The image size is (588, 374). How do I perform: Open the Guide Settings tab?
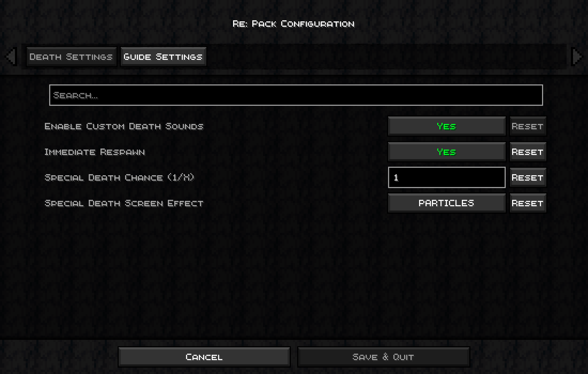tap(163, 57)
